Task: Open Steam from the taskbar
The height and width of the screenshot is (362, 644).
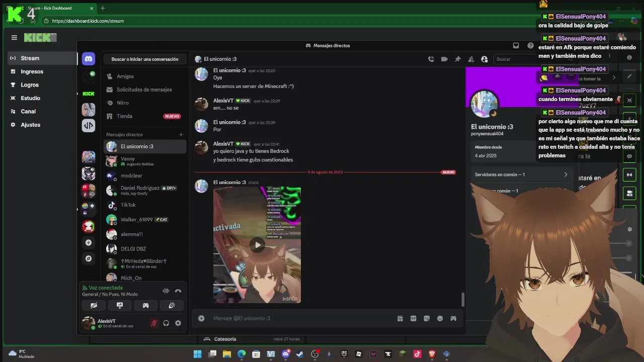Action: tap(300, 354)
